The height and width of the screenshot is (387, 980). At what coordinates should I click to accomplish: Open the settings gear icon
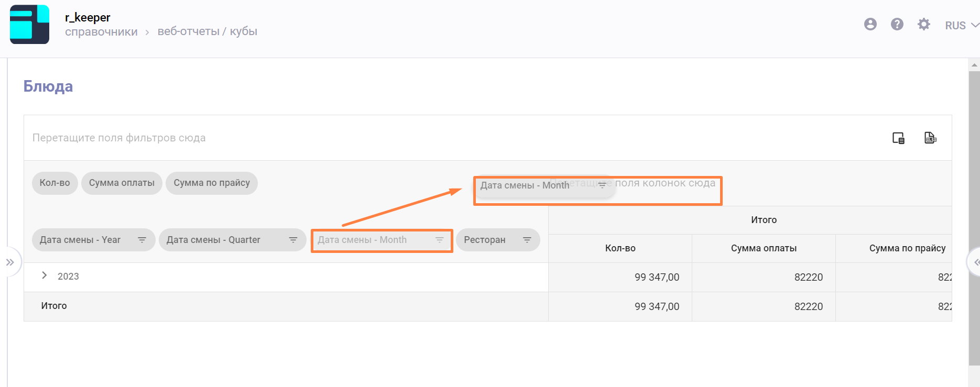point(923,25)
